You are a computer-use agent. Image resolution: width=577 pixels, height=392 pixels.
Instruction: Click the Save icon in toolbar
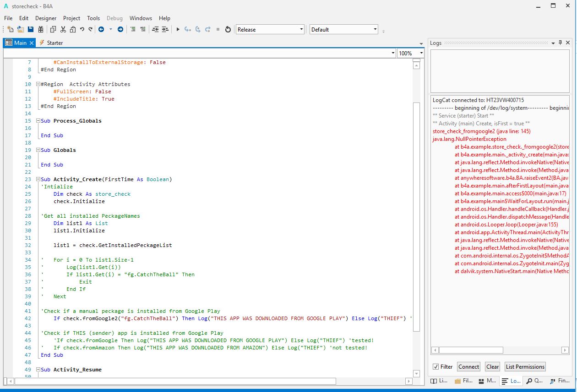(x=31, y=29)
